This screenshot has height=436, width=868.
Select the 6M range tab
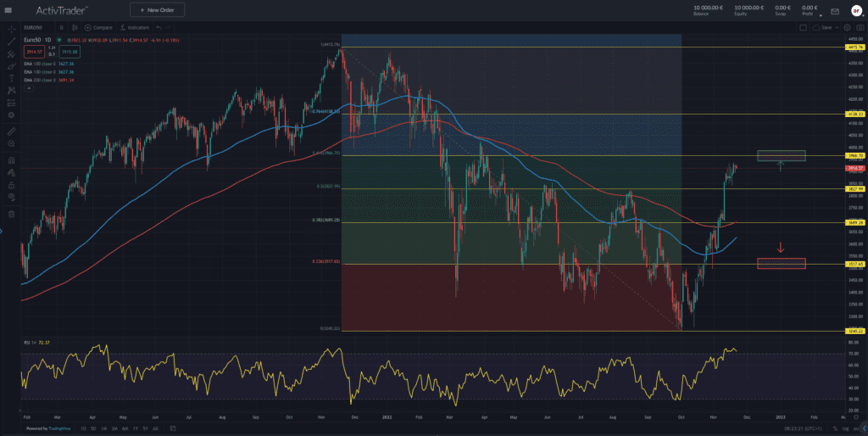pyautogui.click(x=125, y=428)
